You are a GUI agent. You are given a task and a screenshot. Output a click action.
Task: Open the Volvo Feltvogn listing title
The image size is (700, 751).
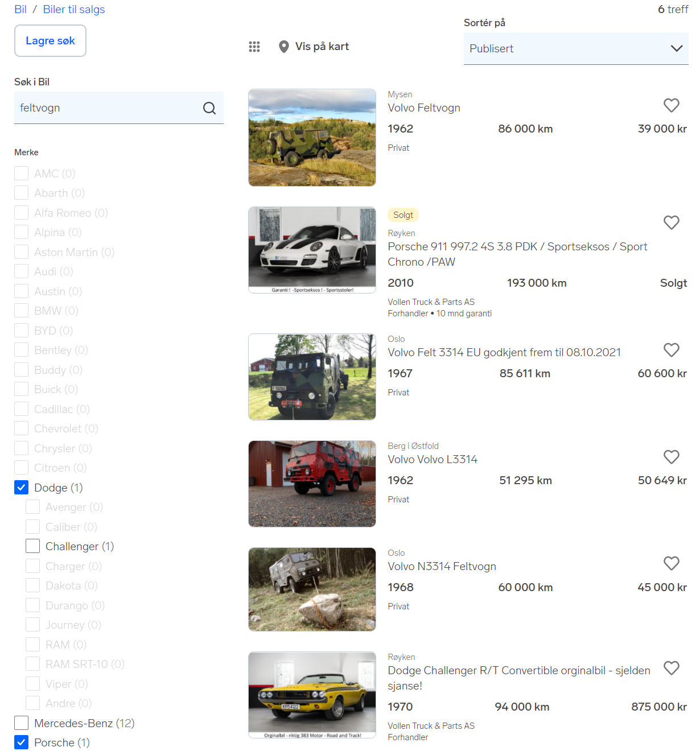[424, 108]
